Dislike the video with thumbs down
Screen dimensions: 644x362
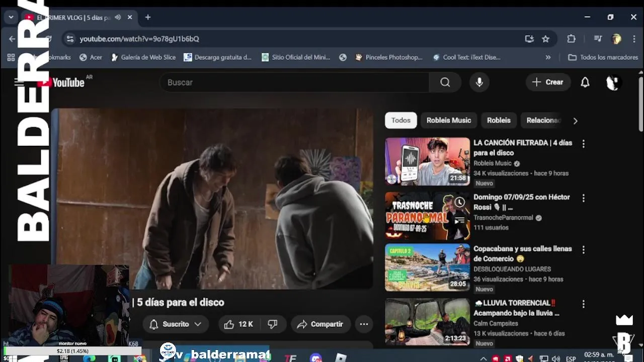point(272,324)
